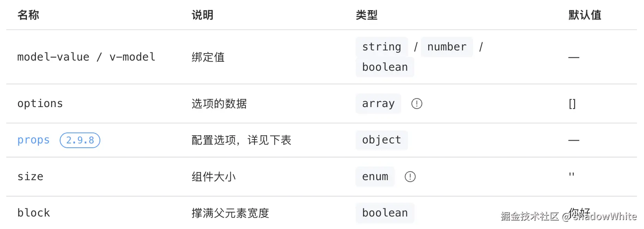The height and width of the screenshot is (229, 644).
Task: Click the 2.9.8 version badge
Action: click(80, 140)
